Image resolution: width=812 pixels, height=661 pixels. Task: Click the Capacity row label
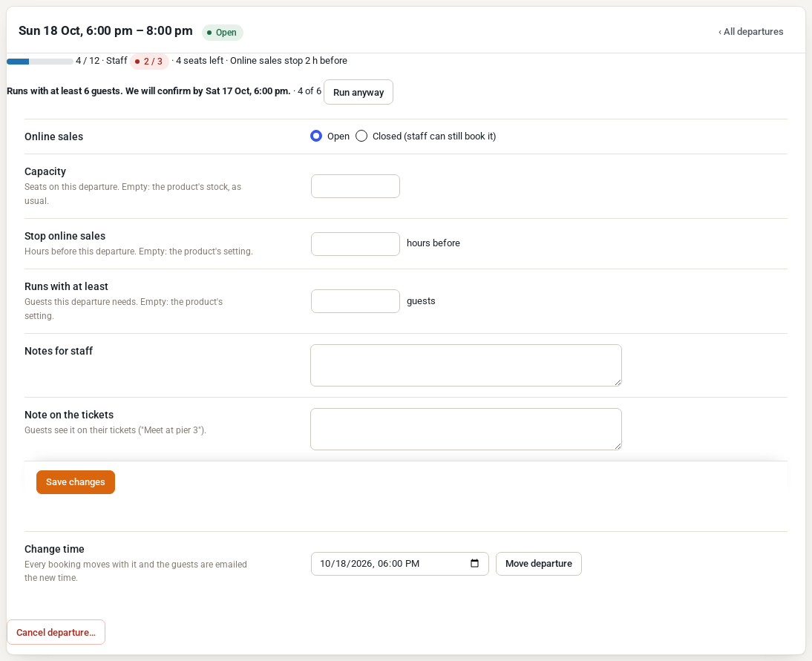[x=45, y=171]
